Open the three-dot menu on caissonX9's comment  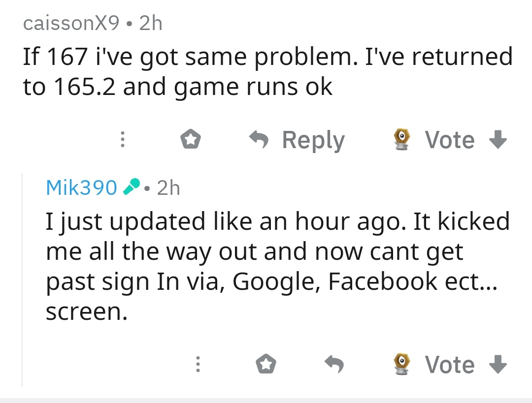(123, 140)
